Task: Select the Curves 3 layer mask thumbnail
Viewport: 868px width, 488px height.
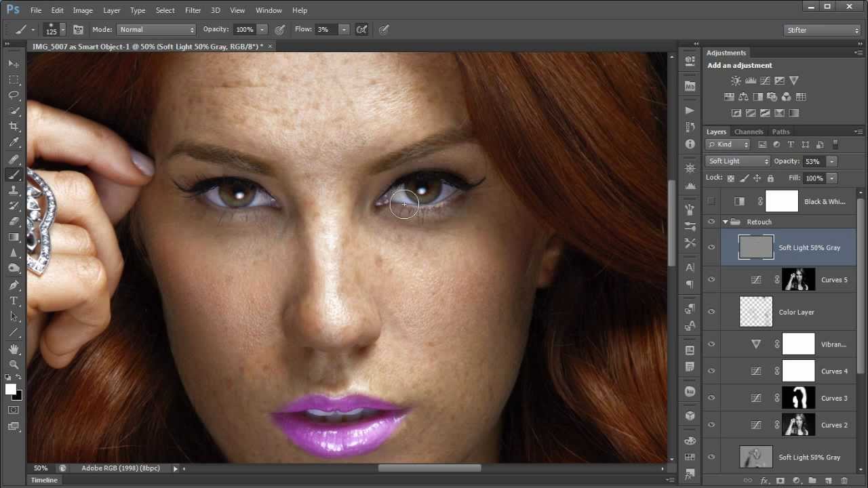Action: click(x=798, y=398)
